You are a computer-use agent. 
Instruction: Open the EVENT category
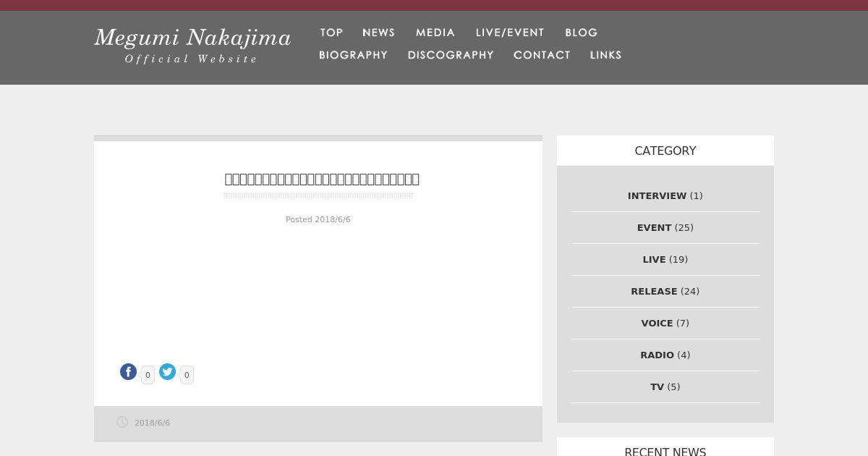tap(654, 227)
